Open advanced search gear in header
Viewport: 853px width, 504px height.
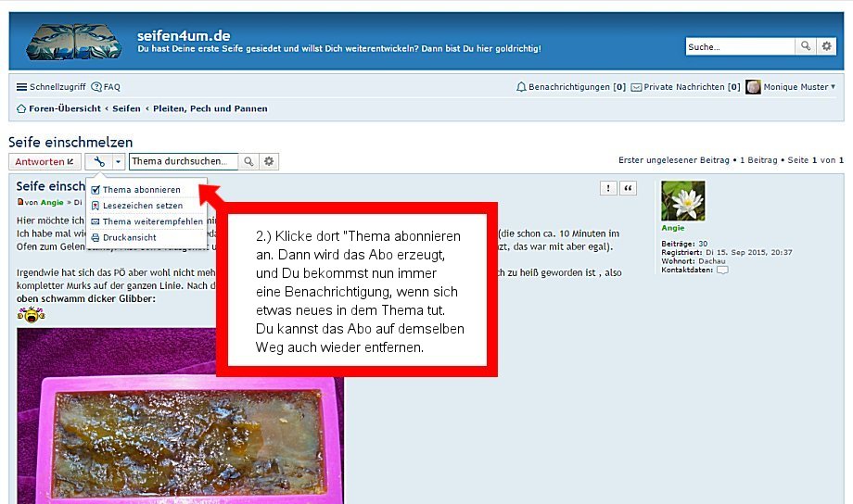[826, 46]
